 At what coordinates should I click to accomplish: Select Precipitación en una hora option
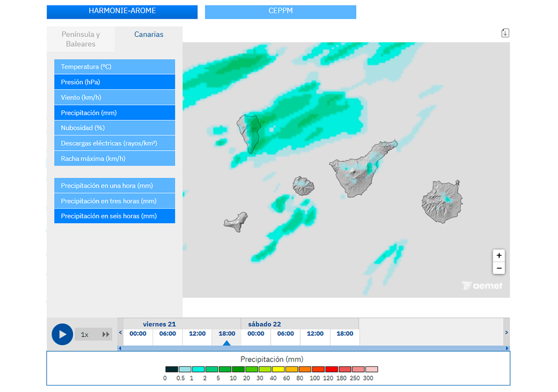(114, 186)
